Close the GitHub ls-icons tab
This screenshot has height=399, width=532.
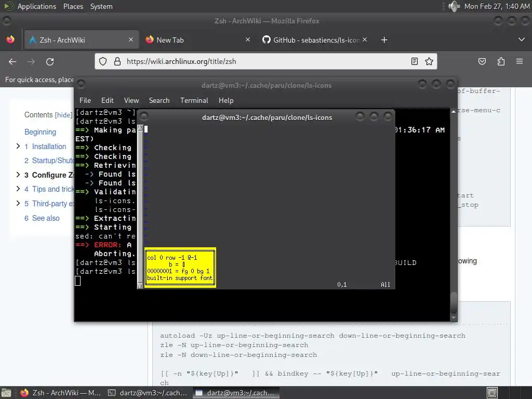(365, 39)
